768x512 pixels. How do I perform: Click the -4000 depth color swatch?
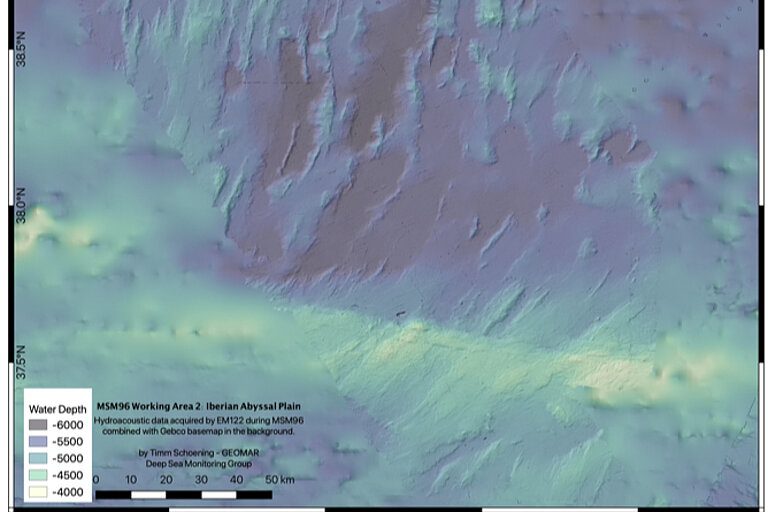tap(38, 492)
